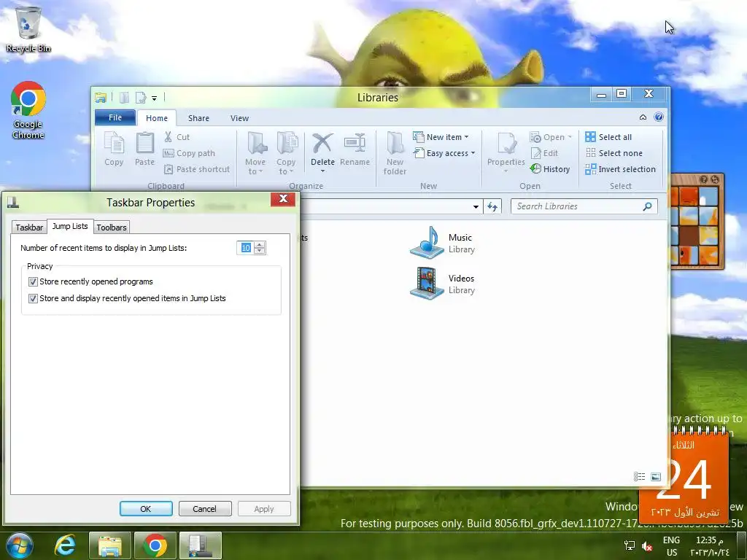Uncheck Store and display recently opened items
The width and height of the screenshot is (747, 560).
pyautogui.click(x=33, y=298)
